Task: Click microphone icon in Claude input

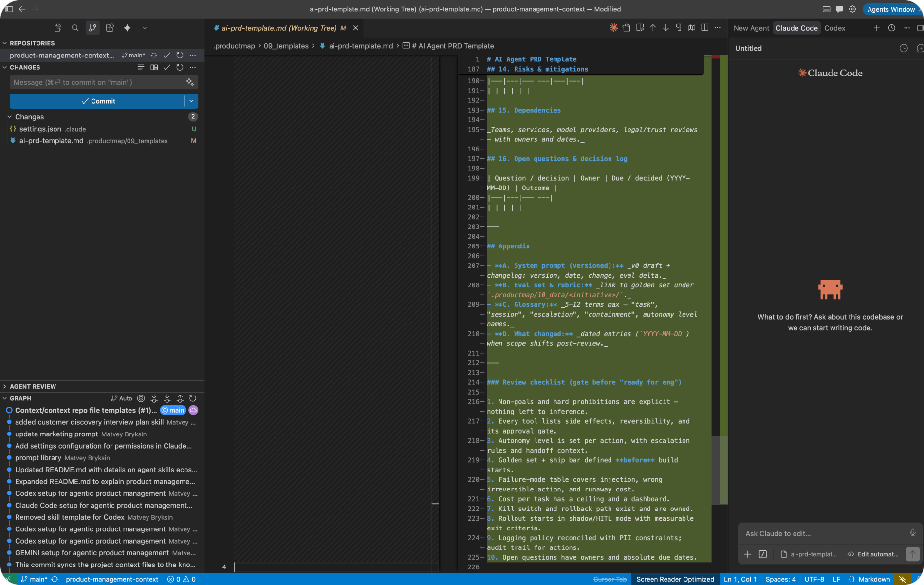Action: pyautogui.click(x=913, y=533)
